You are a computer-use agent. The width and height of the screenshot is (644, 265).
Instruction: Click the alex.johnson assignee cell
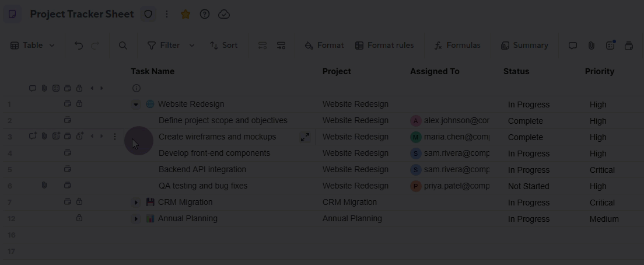450,121
